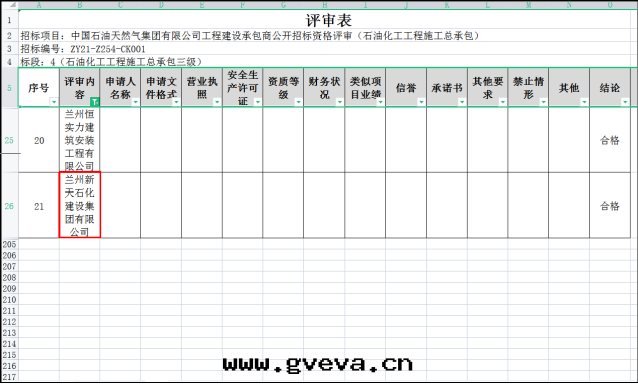Open the active filter on 评审内容 column
The width and height of the screenshot is (638, 384).
click(x=94, y=102)
